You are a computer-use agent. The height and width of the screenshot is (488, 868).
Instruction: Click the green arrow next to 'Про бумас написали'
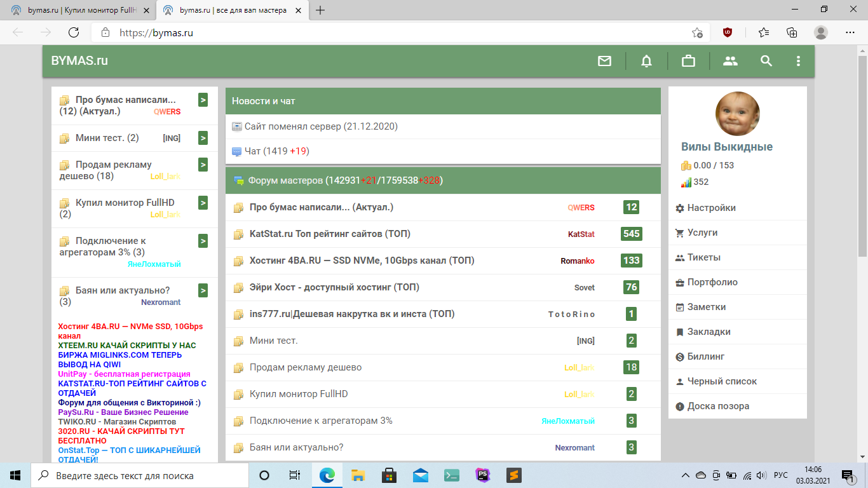(x=203, y=100)
